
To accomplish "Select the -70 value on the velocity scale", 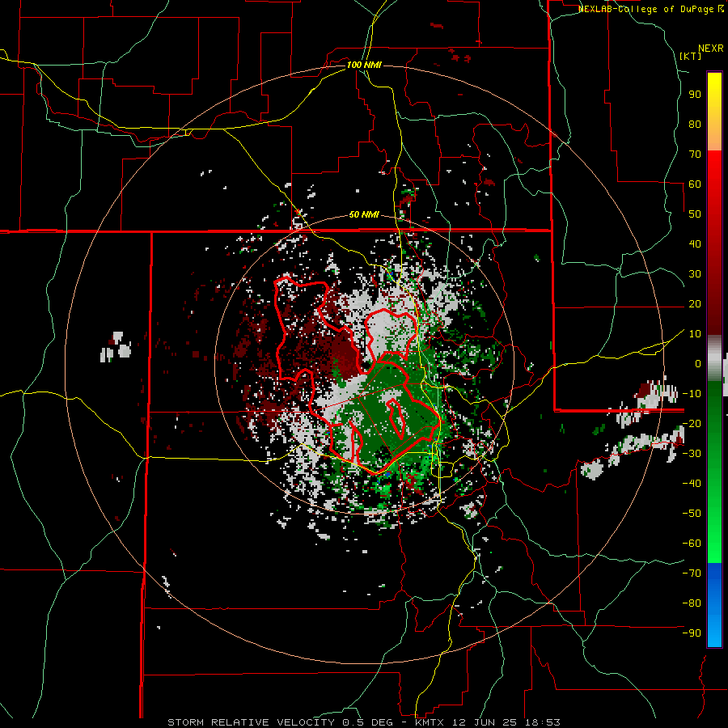I will 692,573.
